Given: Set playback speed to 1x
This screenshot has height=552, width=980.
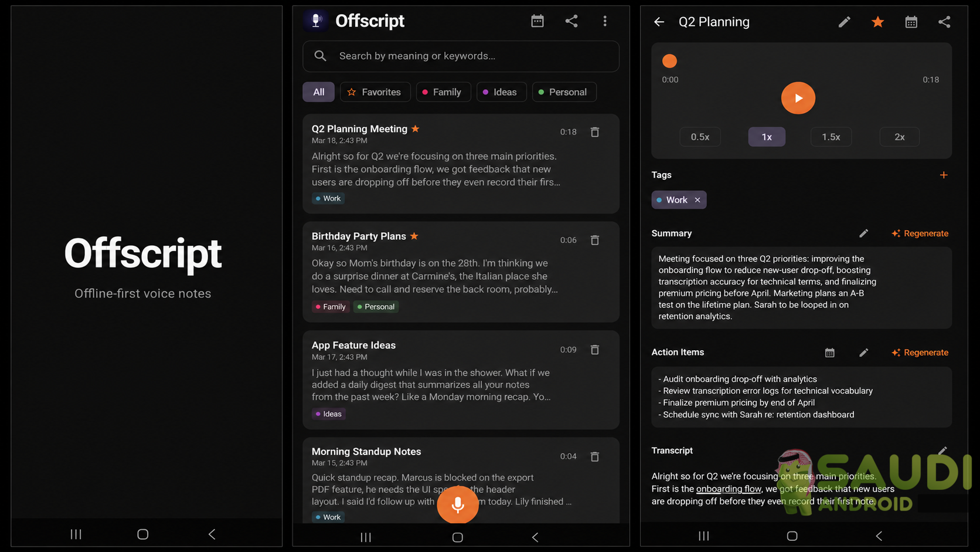Looking at the screenshot, I should pos(767,137).
